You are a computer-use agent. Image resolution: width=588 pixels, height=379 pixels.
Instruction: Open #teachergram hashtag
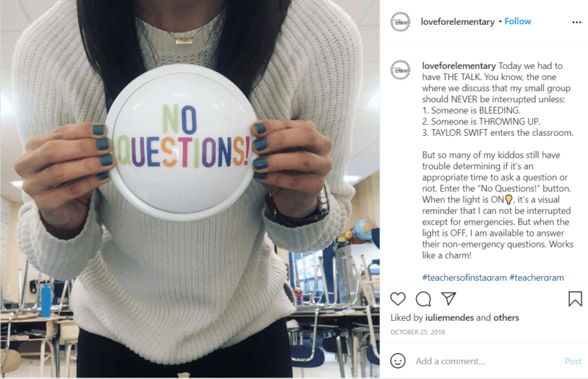pos(537,278)
